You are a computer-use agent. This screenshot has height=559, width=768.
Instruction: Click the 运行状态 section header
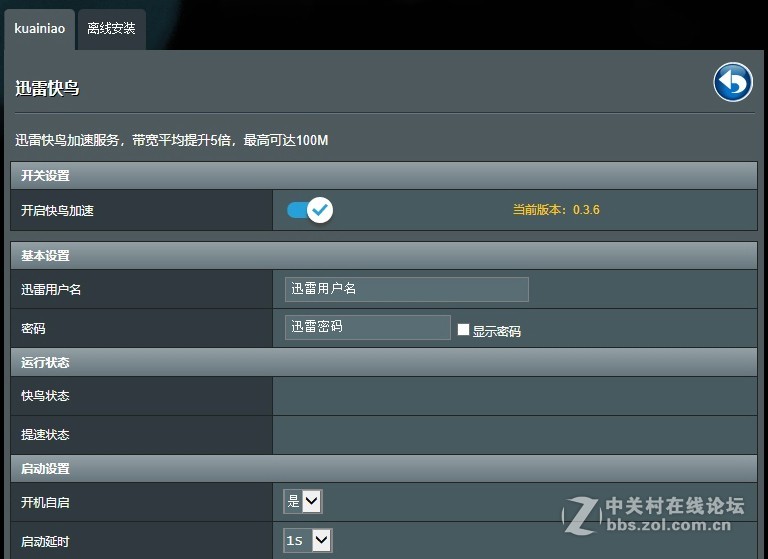384,362
